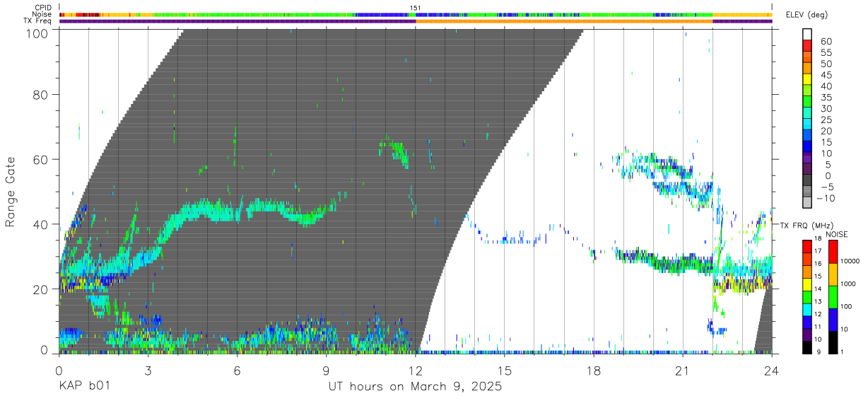Click the TX Freq row label

click(x=37, y=21)
